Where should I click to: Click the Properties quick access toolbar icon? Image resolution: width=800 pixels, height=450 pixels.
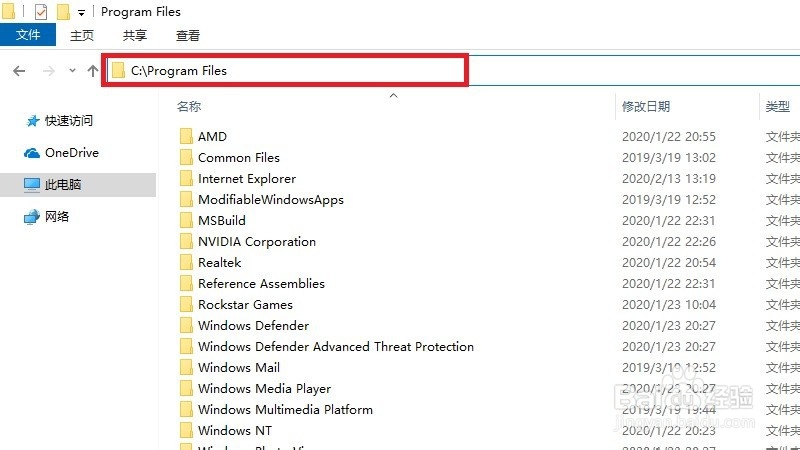(x=41, y=11)
